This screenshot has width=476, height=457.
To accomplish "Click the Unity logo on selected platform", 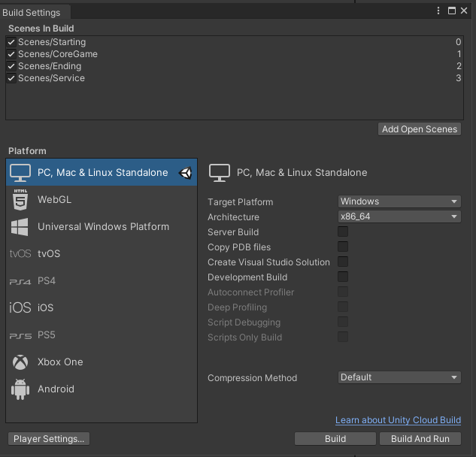I will pyautogui.click(x=185, y=173).
